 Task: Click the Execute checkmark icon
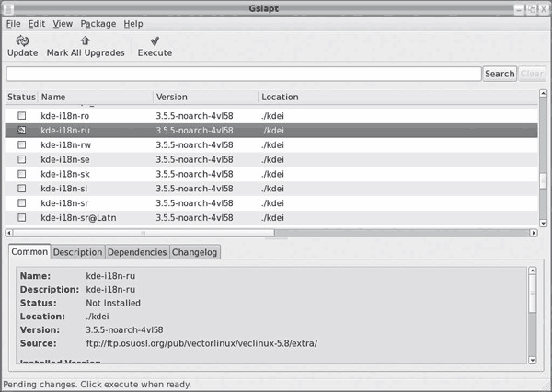click(x=155, y=40)
